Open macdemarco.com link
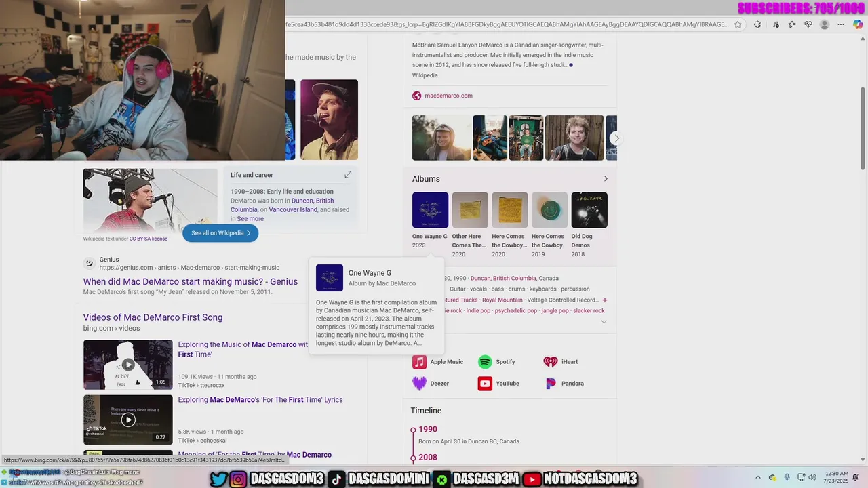Viewport: 868px width, 488px height. [x=448, y=96]
